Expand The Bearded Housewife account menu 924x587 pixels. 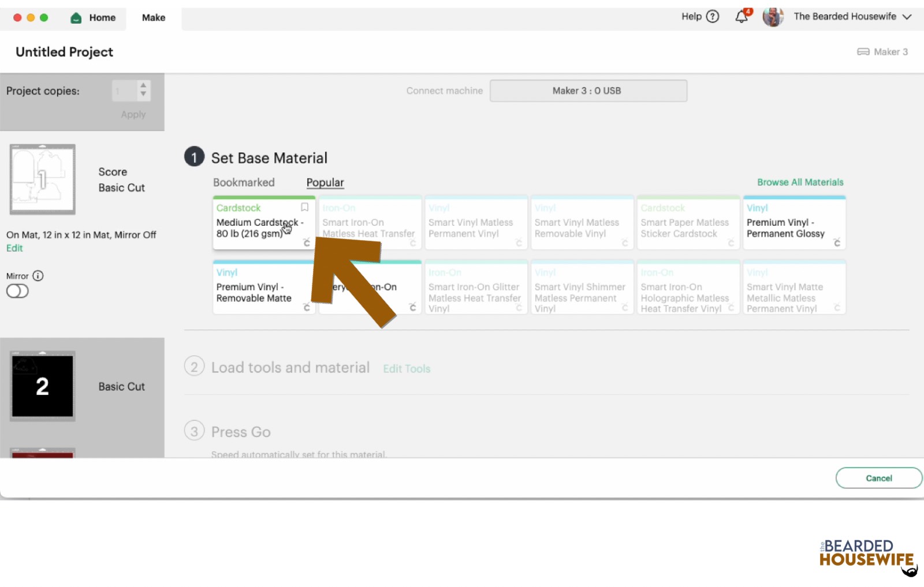(907, 17)
